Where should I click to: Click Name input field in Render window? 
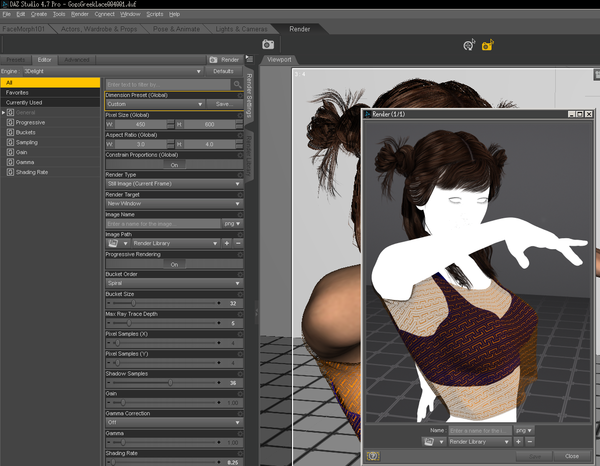click(x=480, y=430)
